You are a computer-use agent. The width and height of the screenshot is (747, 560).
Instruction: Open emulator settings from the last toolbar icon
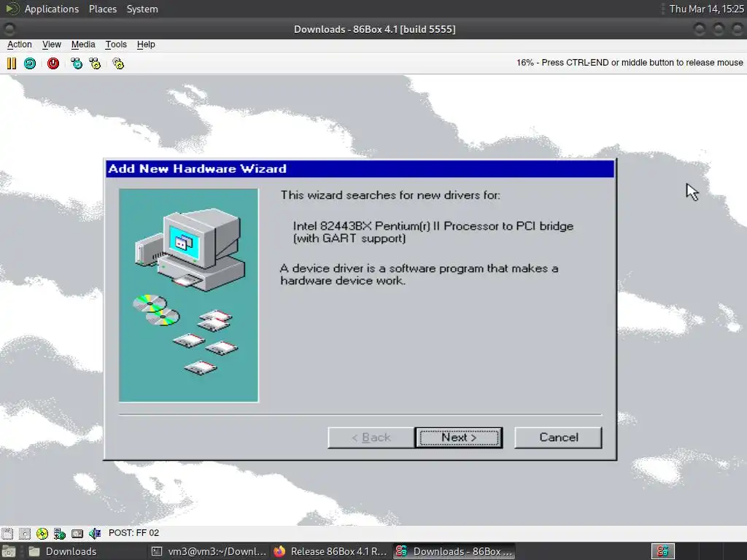pos(118,63)
